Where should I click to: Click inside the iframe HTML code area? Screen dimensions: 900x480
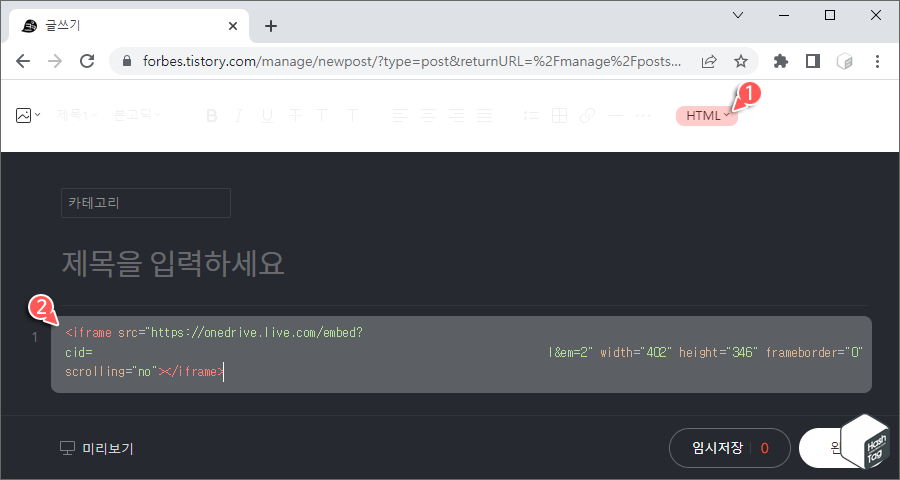point(461,354)
